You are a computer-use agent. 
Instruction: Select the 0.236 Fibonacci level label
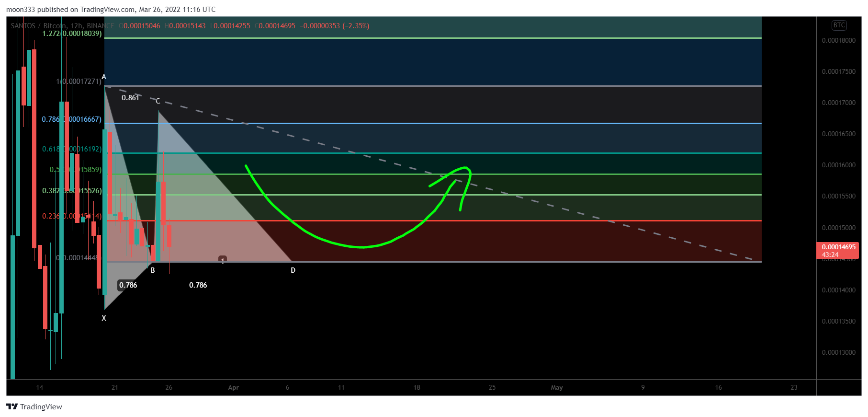[72, 216]
